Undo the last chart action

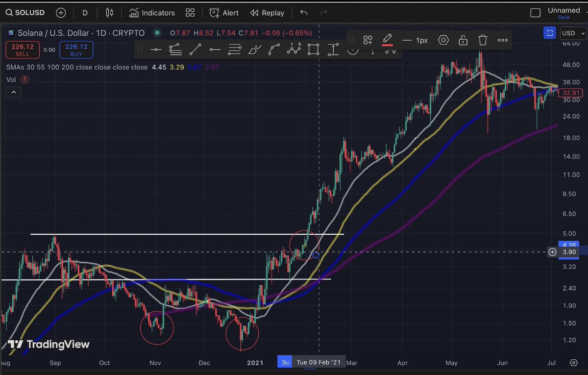coord(304,13)
